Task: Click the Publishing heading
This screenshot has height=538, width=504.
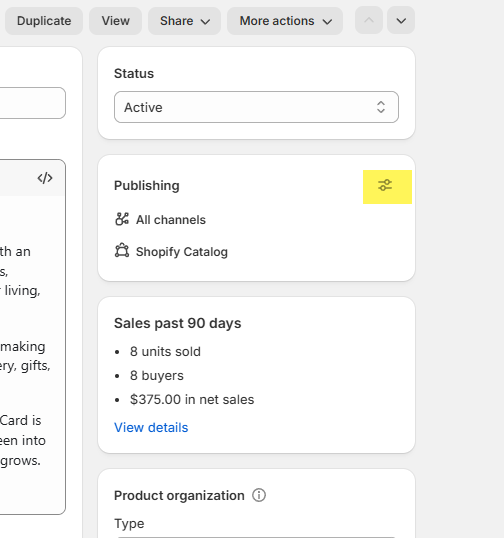Action: point(147,186)
